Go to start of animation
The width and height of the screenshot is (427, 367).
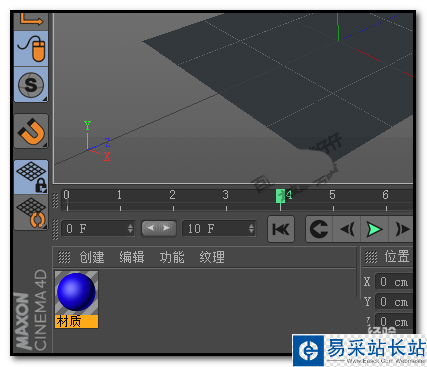281,229
